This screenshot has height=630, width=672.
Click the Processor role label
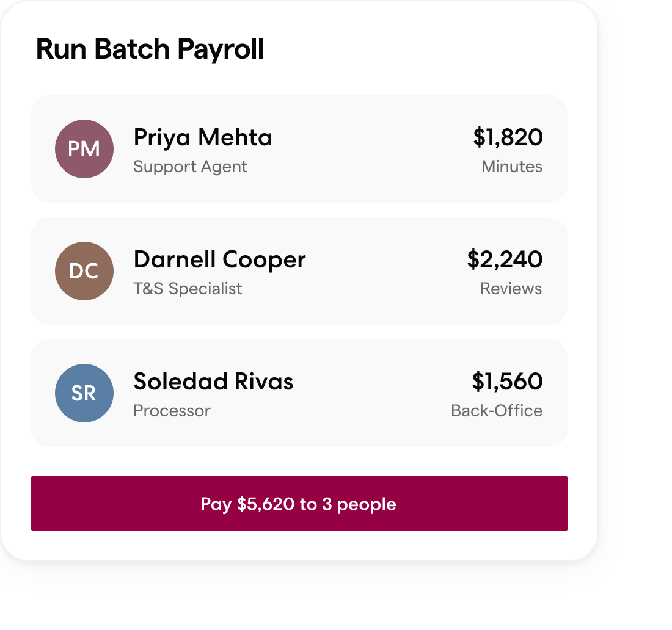coord(172,410)
